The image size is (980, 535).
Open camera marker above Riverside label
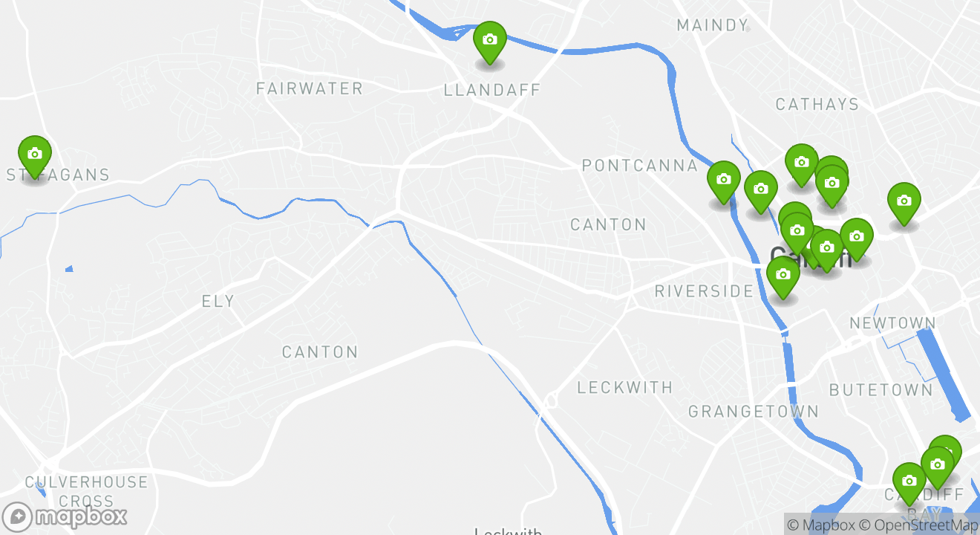783,276
